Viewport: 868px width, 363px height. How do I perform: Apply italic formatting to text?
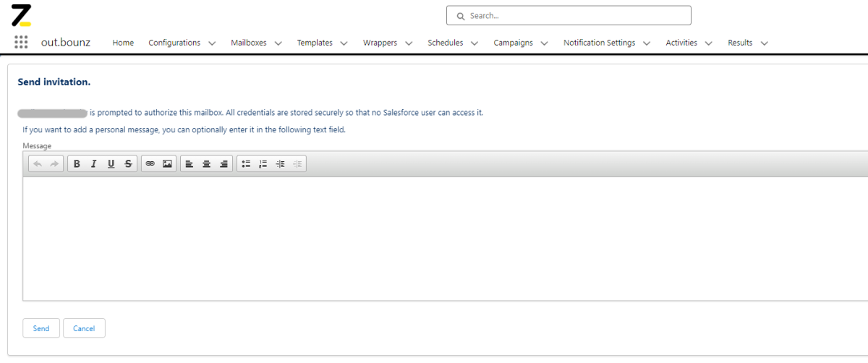coord(93,164)
